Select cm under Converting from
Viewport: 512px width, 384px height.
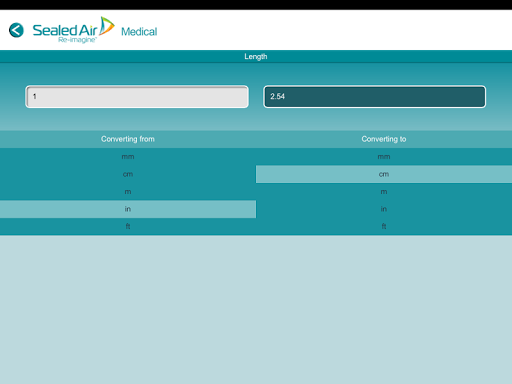128,174
